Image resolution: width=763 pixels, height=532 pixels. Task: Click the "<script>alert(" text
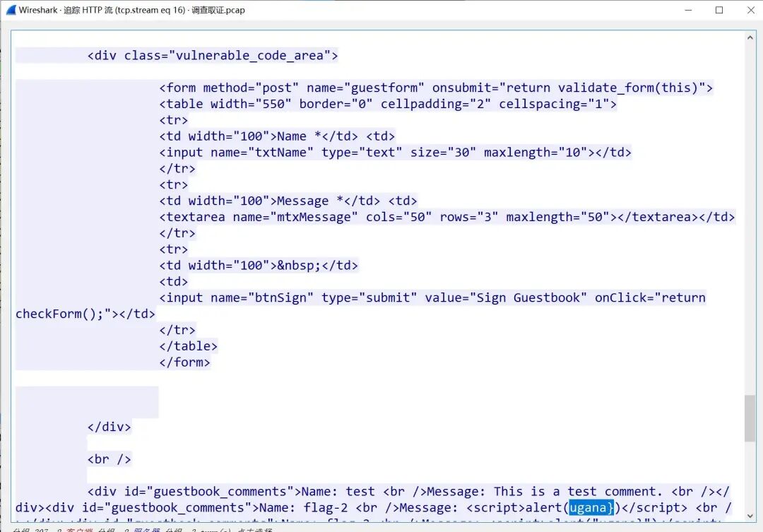pyautogui.click(x=517, y=508)
